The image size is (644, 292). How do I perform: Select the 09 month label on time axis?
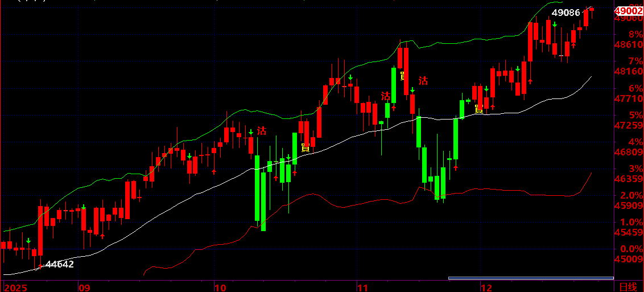pyautogui.click(x=84, y=287)
